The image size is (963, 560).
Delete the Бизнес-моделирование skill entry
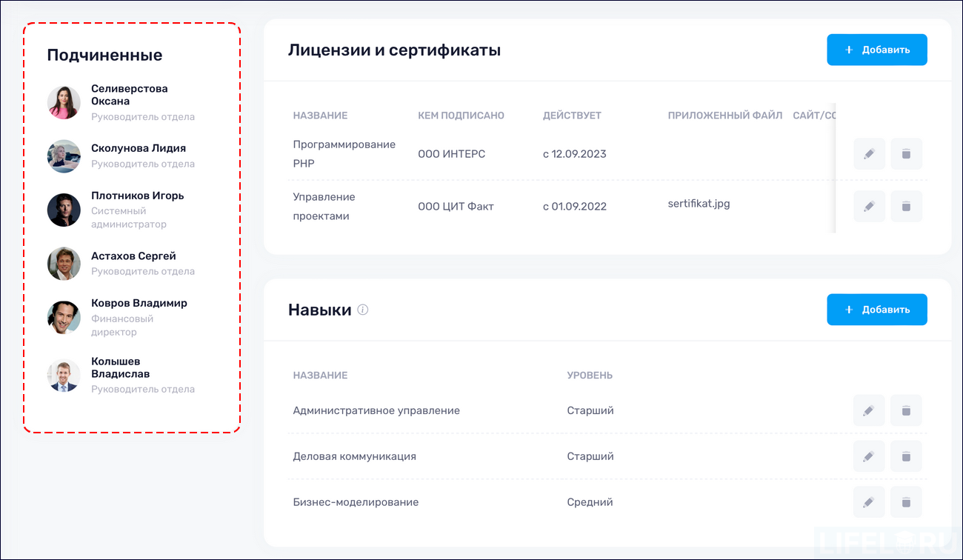coord(906,501)
